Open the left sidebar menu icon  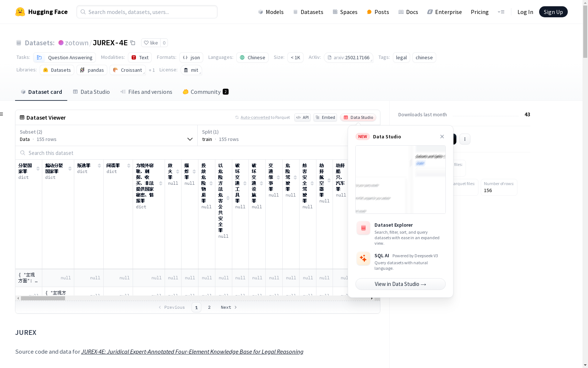click(x=2, y=114)
